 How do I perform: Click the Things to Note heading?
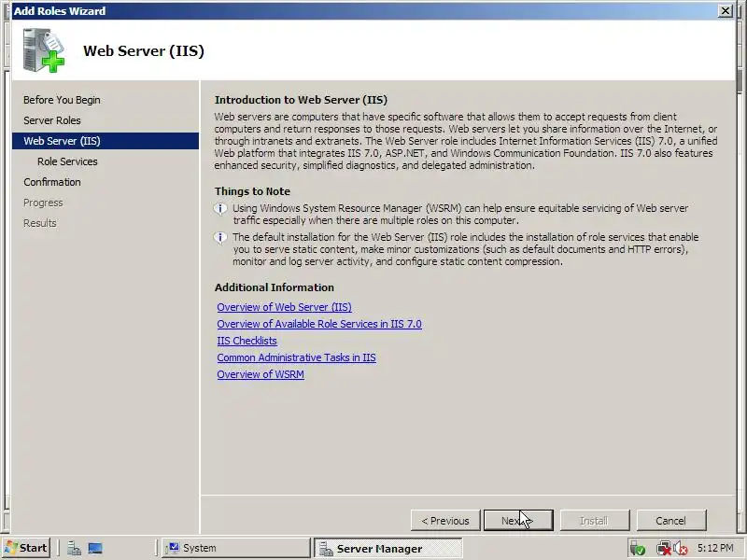click(252, 191)
